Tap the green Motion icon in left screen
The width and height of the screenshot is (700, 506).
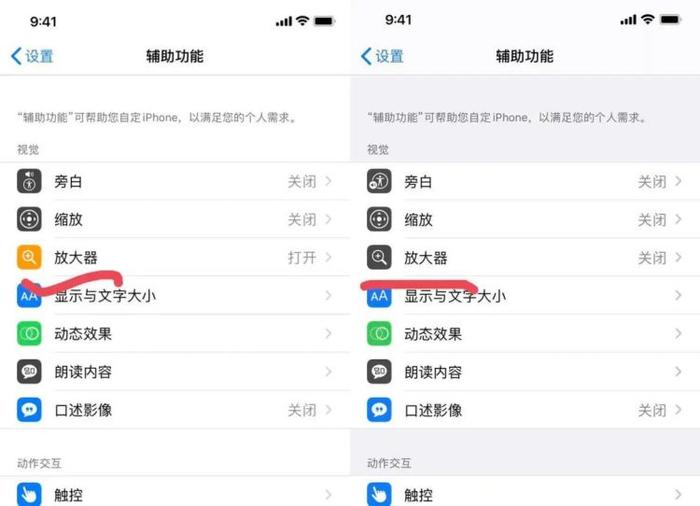(29, 334)
